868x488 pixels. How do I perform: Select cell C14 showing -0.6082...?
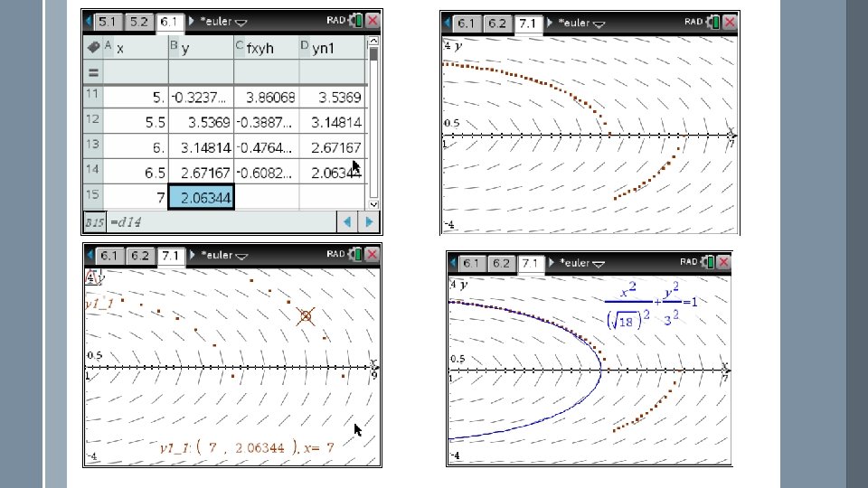click(x=266, y=173)
